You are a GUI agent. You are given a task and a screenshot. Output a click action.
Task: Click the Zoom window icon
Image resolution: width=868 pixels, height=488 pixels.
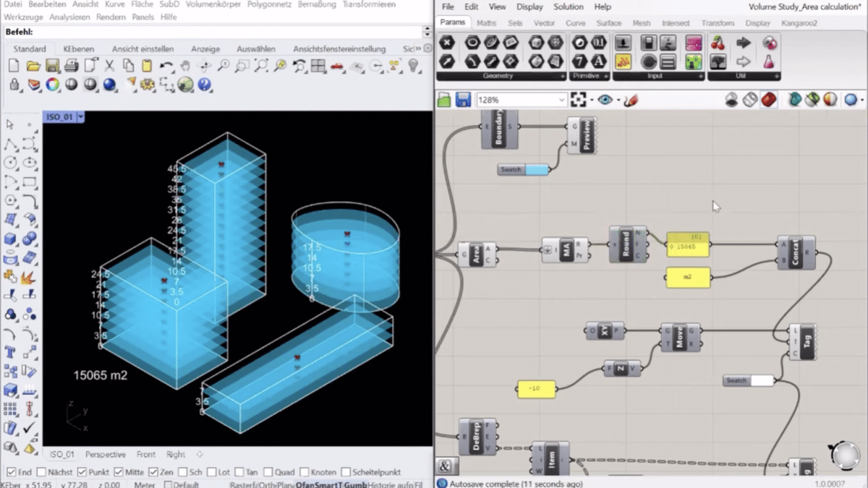click(x=242, y=66)
